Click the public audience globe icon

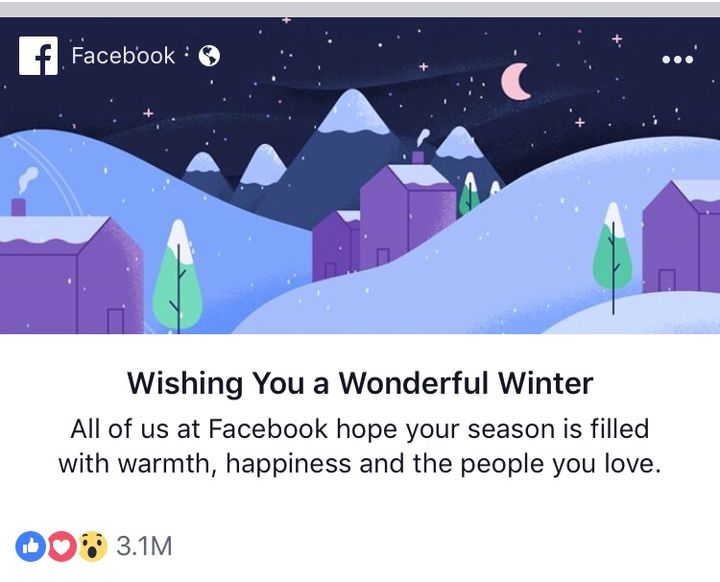click(209, 56)
